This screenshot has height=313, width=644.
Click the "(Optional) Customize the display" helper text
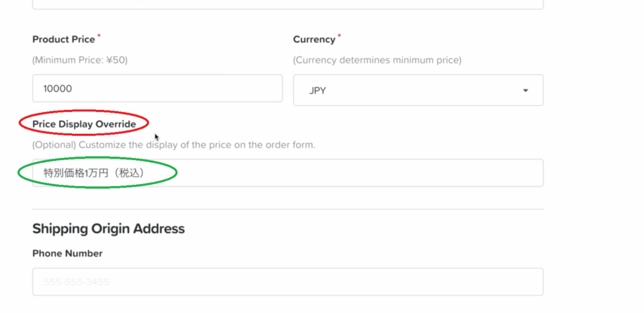(173, 145)
